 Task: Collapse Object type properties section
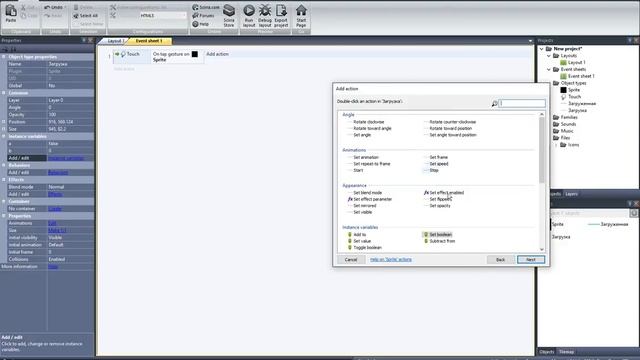click(4, 57)
